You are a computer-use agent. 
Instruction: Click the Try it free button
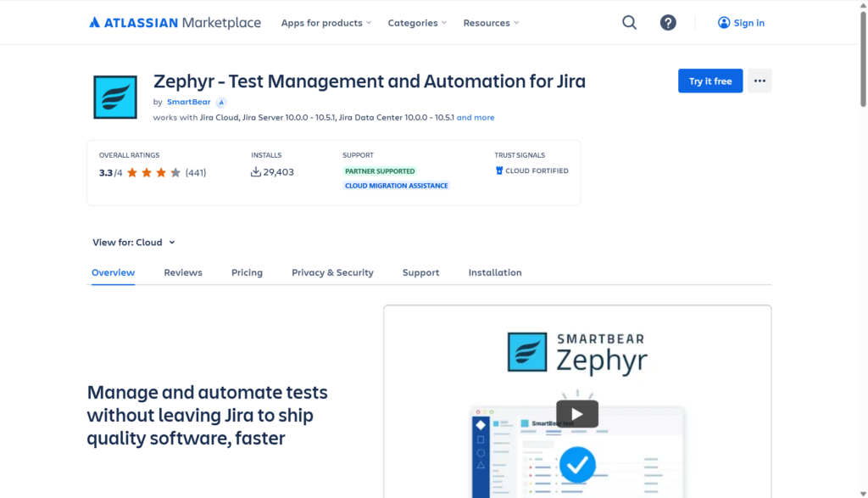point(710,81)
